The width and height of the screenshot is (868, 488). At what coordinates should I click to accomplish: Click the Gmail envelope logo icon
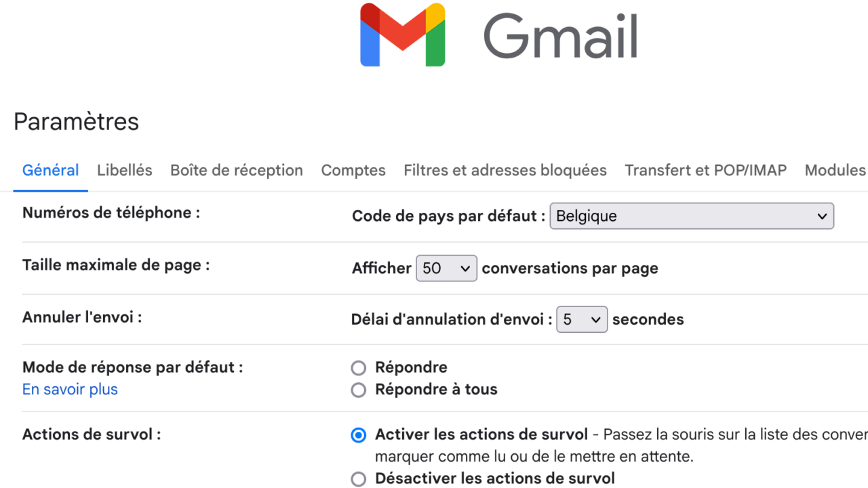pyautogui.click(x=403, y=35)
